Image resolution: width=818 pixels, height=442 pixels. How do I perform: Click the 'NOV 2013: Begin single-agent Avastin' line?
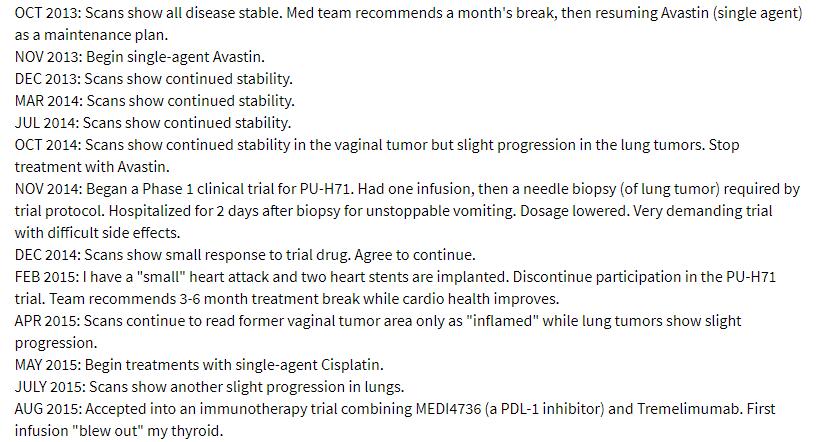tap(139, 57)
